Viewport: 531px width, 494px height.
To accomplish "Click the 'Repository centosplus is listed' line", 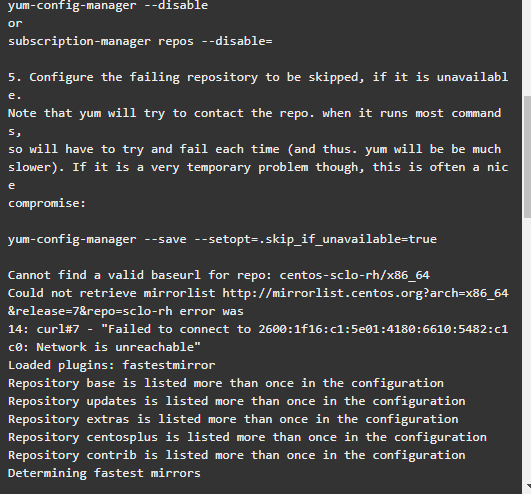I will pos(247,437).
